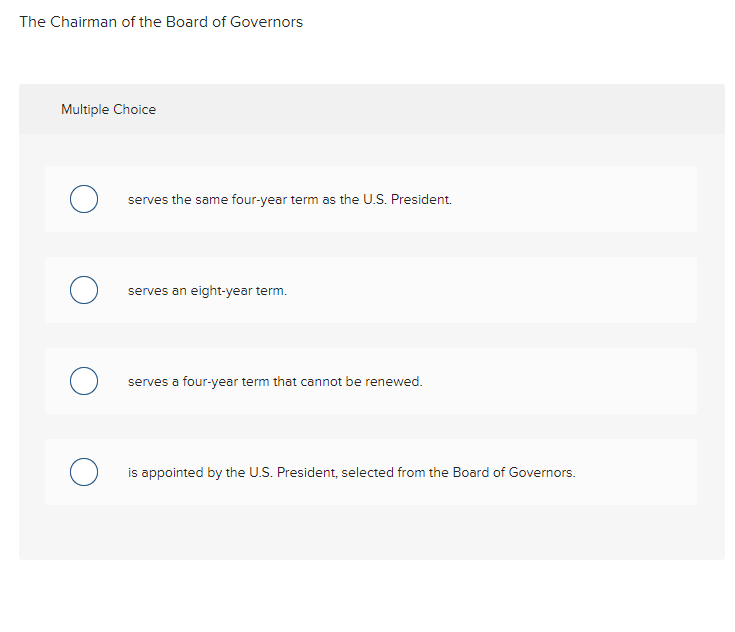Click the text 'serves an eight-year term.'
735x632 pixels.
tap(207, 291)
